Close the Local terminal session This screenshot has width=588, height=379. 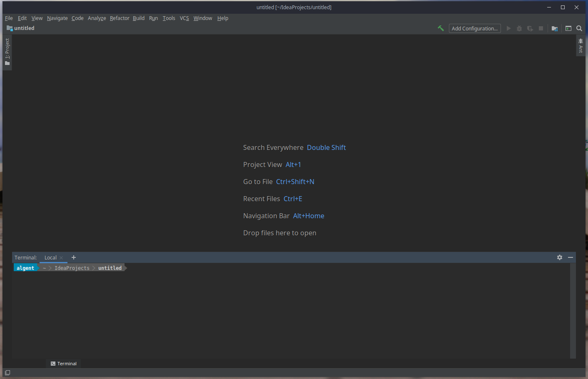pos(61,257)
